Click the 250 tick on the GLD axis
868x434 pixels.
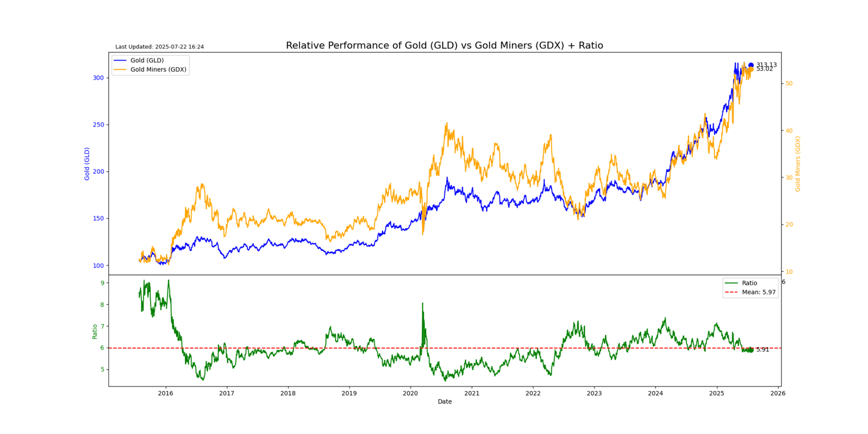tap(98, 124)
